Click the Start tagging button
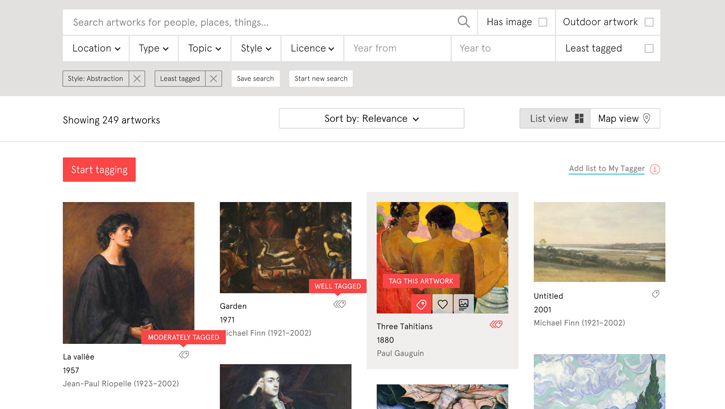This screenshot has width=725, height=409. [99, 170]
